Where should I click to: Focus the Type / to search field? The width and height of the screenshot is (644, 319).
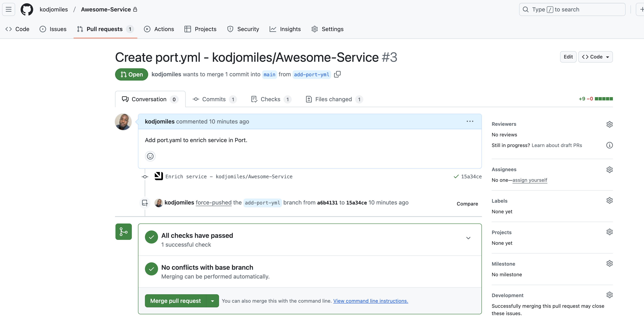coord(572,9)
